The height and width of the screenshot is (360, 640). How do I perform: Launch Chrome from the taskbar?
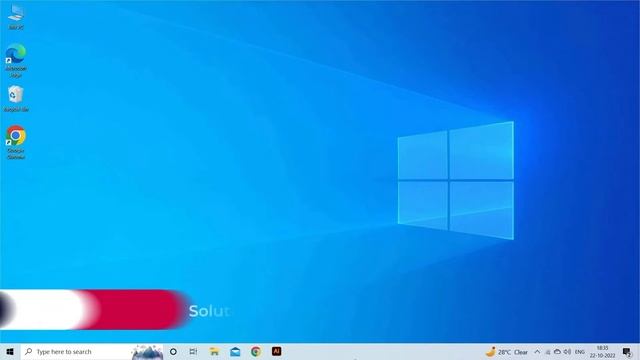coord(256,351)
